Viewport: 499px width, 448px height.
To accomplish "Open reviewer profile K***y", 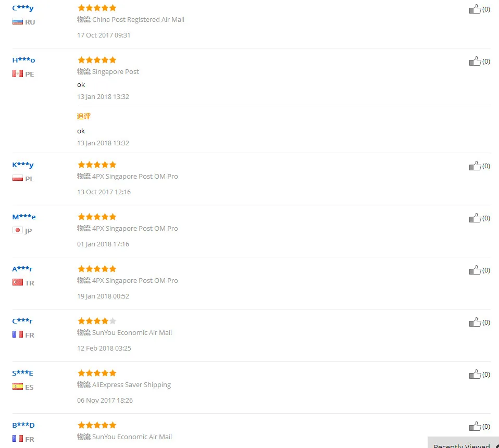I will (x=23, y=165).
